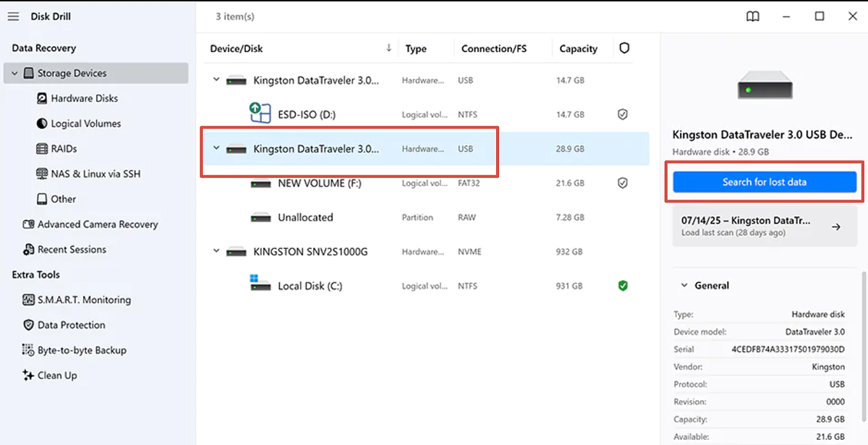The image size is (868, 445).
Task: Sort by Capacity column header
Action: coord(579,48)
